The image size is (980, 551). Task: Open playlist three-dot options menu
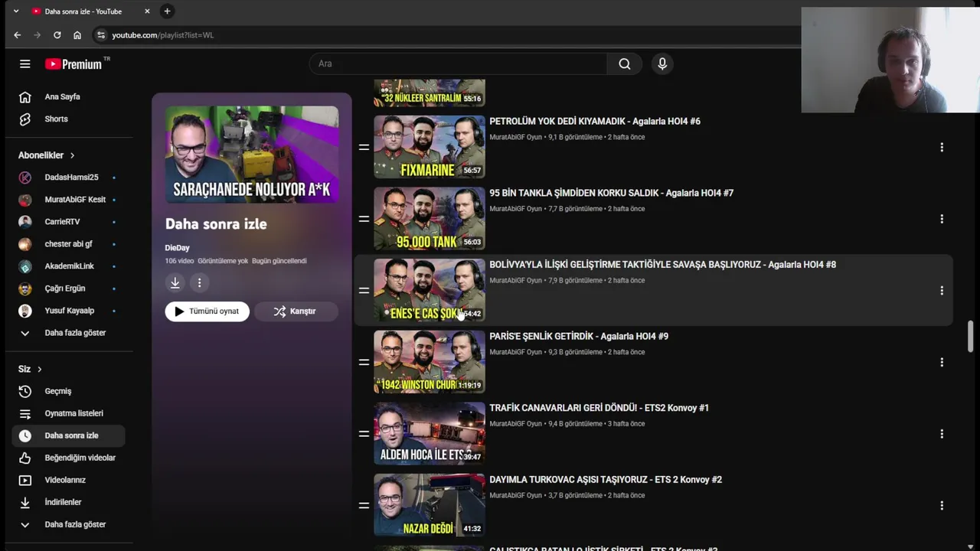tap(199, 283)
